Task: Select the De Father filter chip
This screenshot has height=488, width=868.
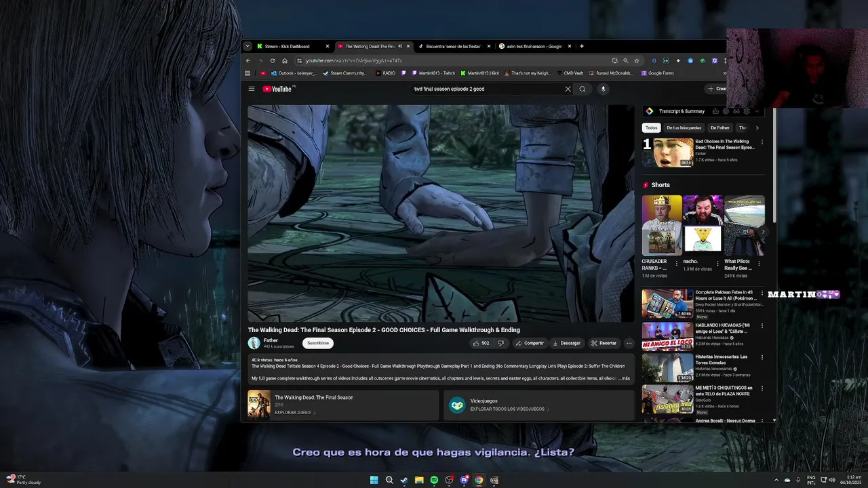Action: [x=720, y=127]
